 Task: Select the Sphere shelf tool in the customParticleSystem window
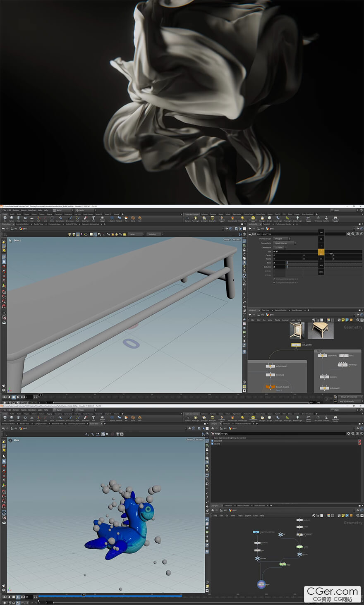tap(12, 418)
